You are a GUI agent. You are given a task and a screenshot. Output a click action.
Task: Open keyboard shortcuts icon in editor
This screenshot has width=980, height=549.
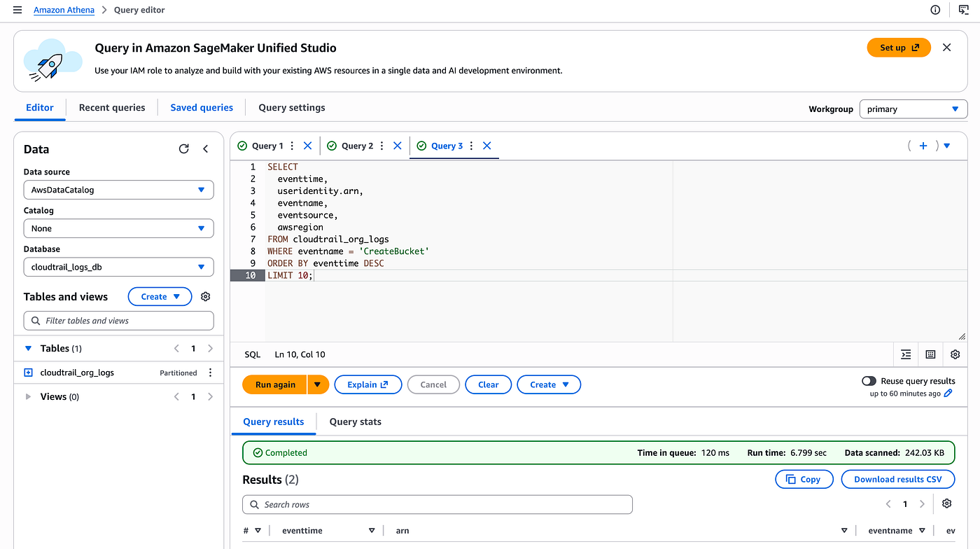pyautogui.click(x=930, y=354)
